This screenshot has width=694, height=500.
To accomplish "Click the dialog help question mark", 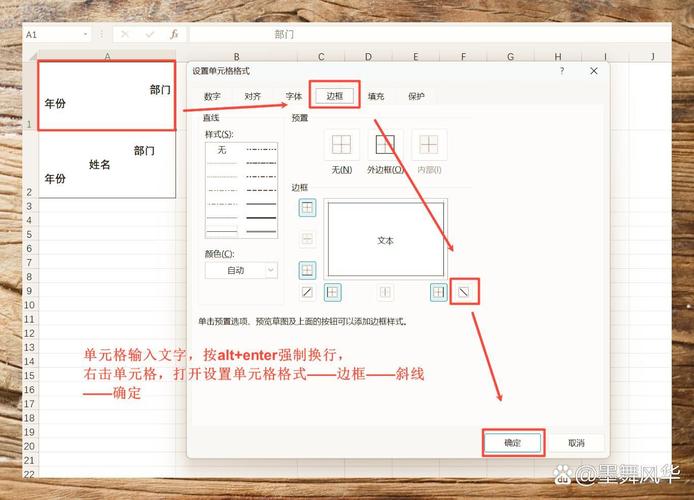I will click(562, 71).
